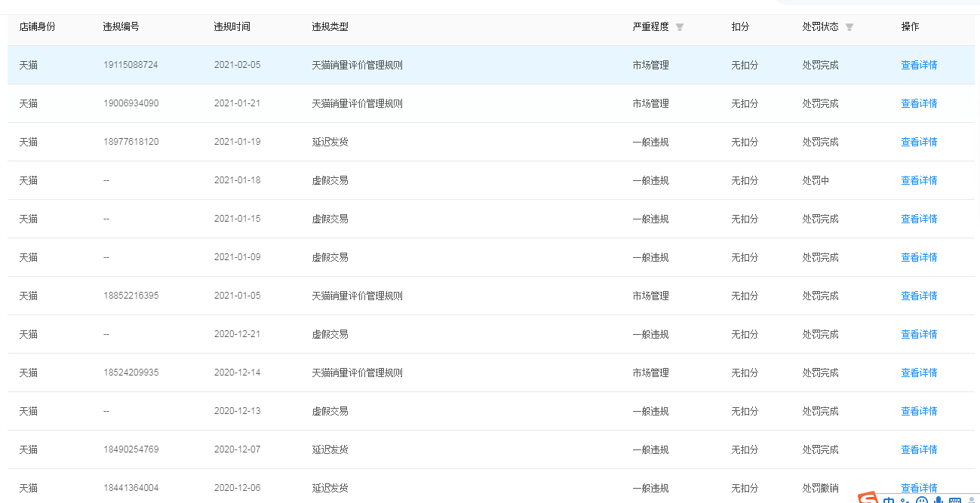The width and height of the screenshot is (980, 503).
Task: Open 查看详情 for the 2021-01-15 row
Action: coord(919,219)
